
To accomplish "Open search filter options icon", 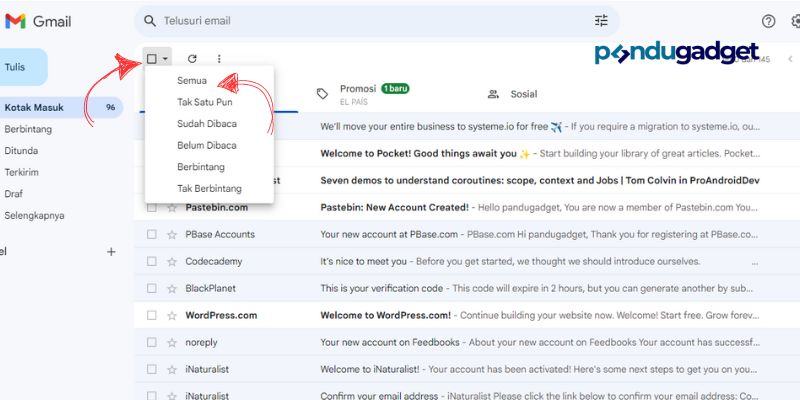I will coord(601,21).
